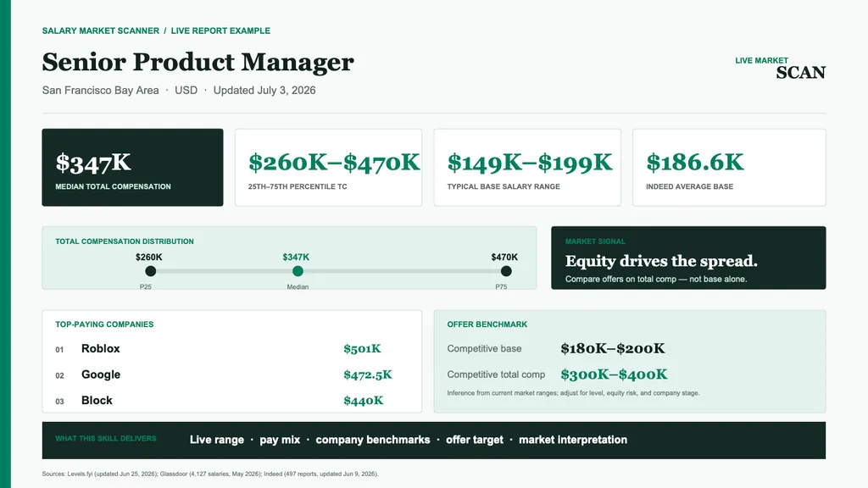Click the green Median marker dot
Viewport: 868px width, 488px height.
[x=298, y=271]
